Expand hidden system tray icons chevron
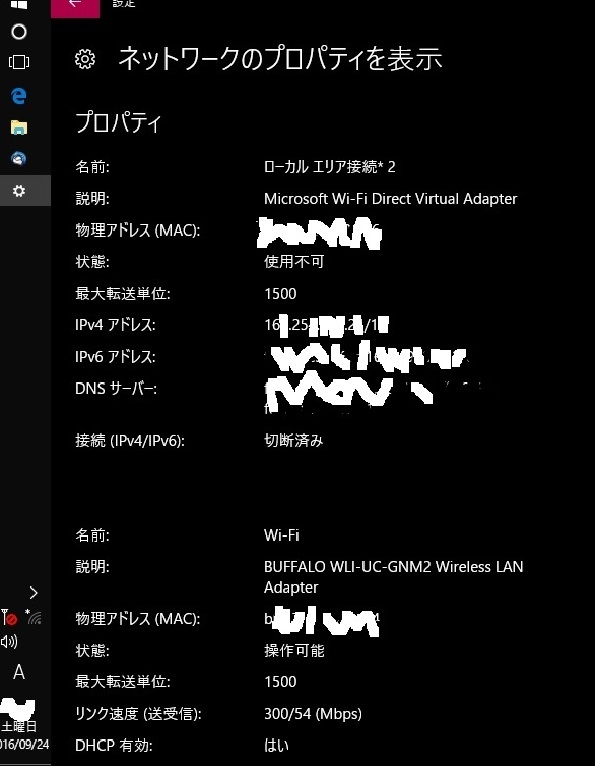The height and width of the screenshot is (766, 595). pos(33,593)
